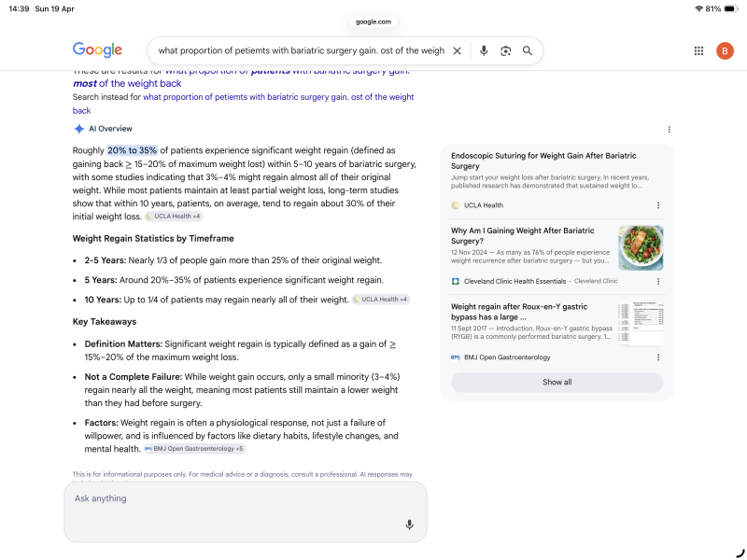The image size is (747, 560).
Task: Click the BMJ favicon in source card
Action: [456, 357]
